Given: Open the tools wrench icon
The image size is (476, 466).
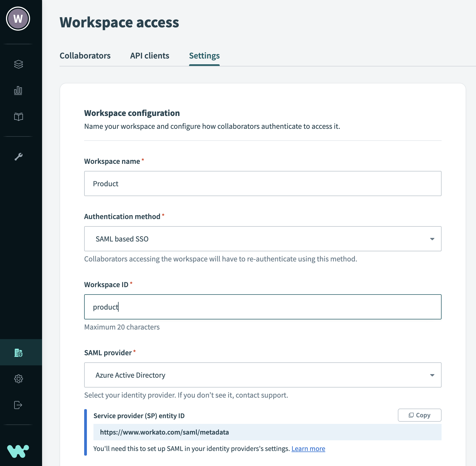Looking at the screenshot, I should (18, 157).
